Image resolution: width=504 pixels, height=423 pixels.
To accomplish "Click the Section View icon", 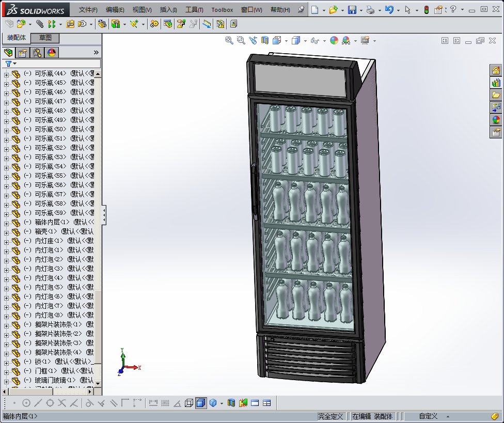I will point(264,40).
